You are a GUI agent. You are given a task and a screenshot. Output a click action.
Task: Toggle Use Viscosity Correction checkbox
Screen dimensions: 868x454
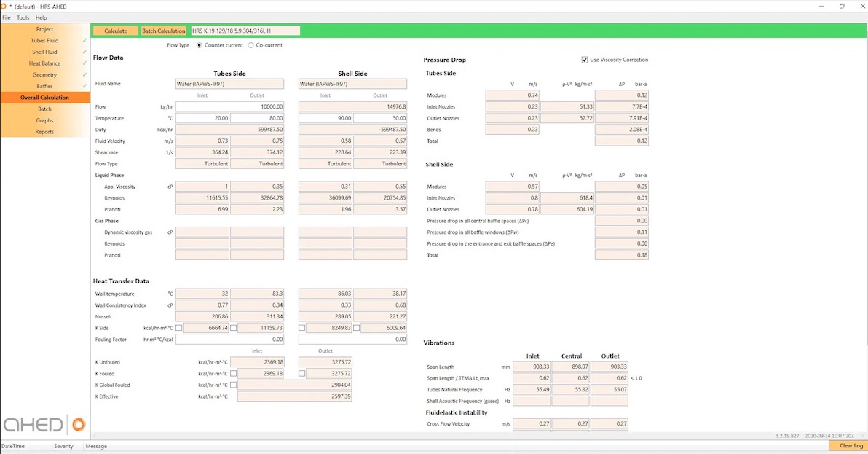(x=584, y=60)
